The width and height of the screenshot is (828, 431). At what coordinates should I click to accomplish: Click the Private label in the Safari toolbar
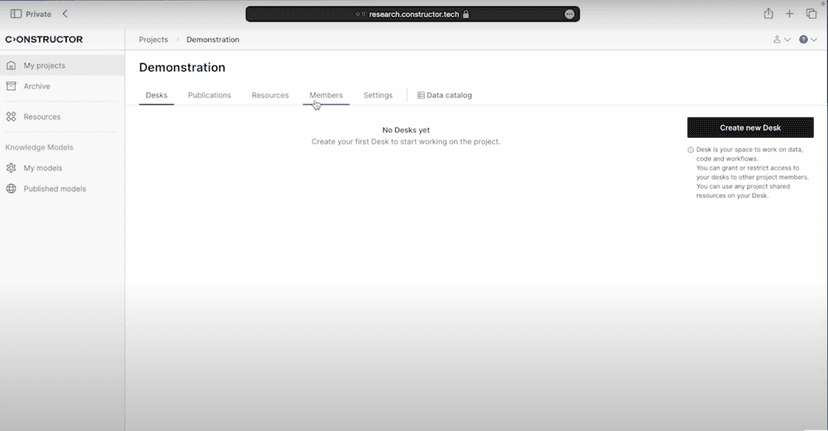39,14
